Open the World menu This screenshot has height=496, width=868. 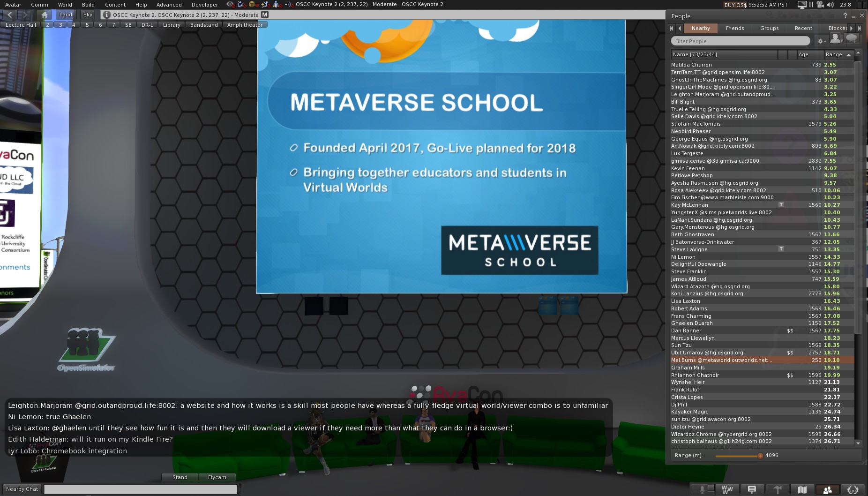pyautogui.click(x=65, y=5)
